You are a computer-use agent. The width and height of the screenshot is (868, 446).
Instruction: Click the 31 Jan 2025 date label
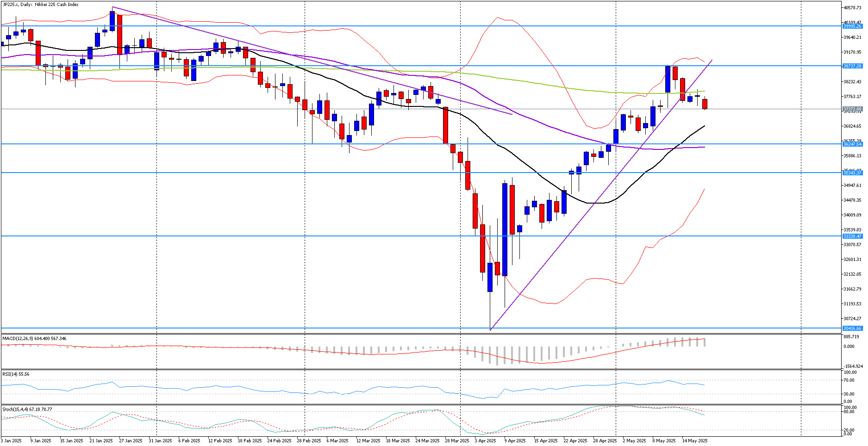coord(160,441)
